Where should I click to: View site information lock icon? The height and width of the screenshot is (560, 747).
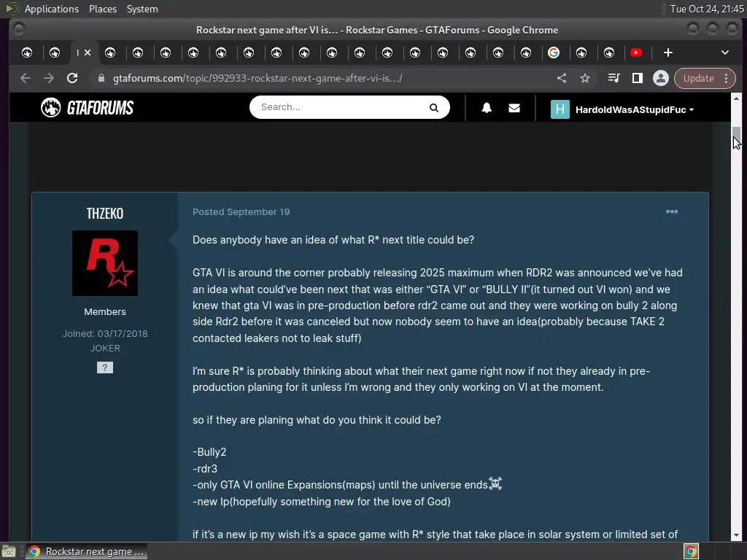(101, 78)
